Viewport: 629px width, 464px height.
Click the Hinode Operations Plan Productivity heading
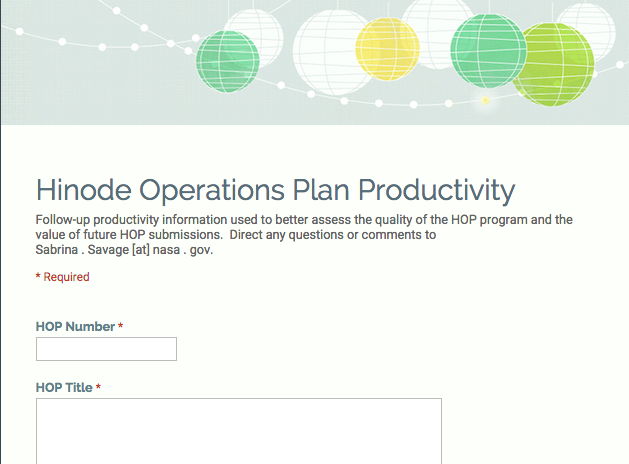tap(275, 190)
